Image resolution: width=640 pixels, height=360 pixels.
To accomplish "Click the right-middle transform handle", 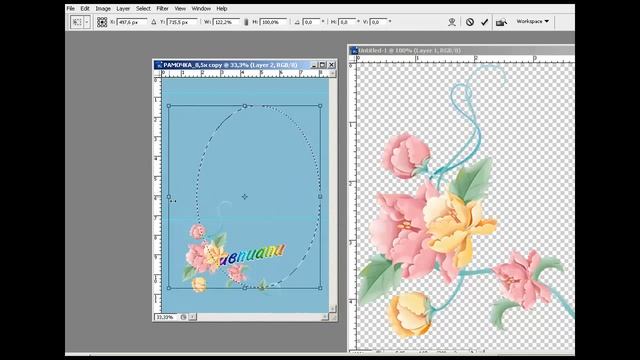I will [320, 197].
